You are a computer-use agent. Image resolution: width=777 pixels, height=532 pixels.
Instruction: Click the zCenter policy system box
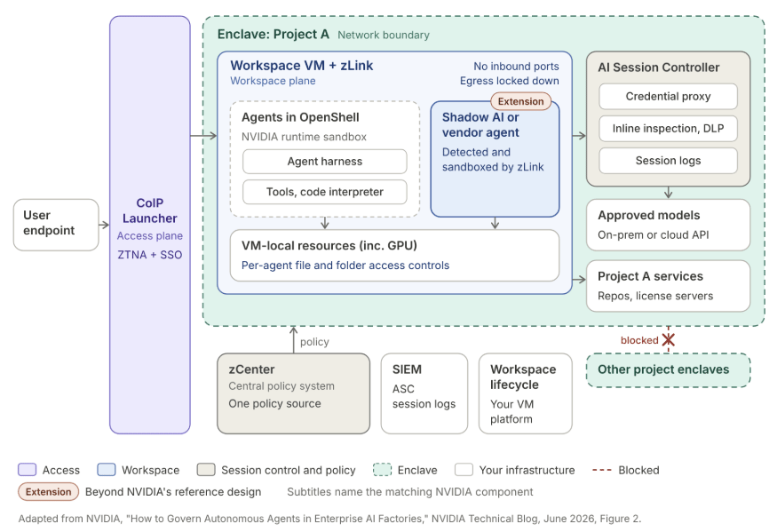[x=293, y=393]
